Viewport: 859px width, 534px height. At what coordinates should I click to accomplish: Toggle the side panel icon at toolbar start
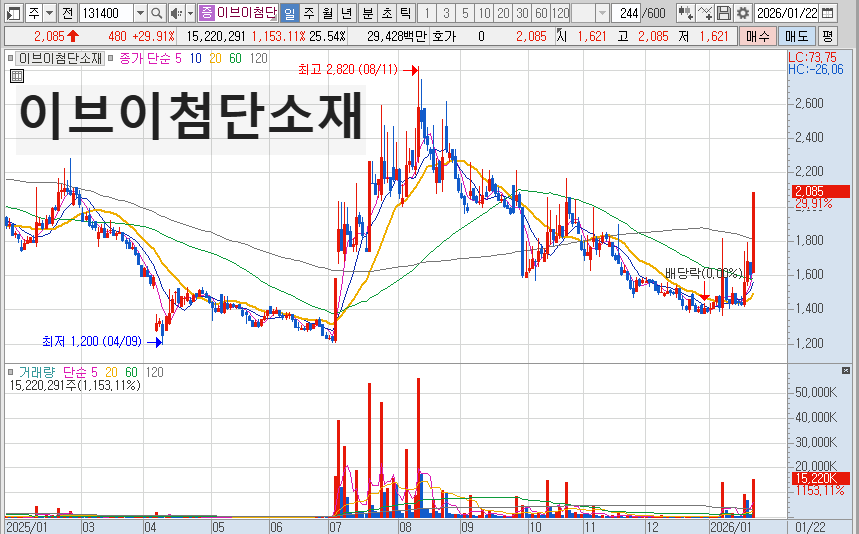[x=13, y=13]
